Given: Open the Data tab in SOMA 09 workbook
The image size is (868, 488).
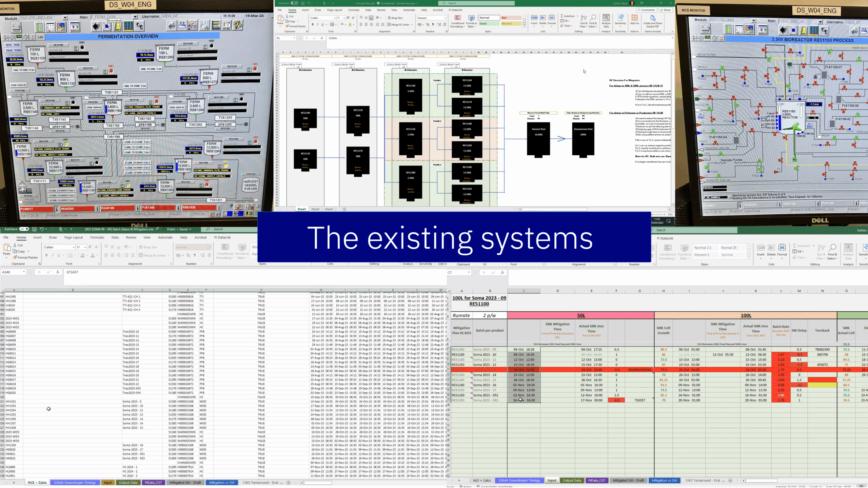Looking at the screenshot, I should pos(115,237).
